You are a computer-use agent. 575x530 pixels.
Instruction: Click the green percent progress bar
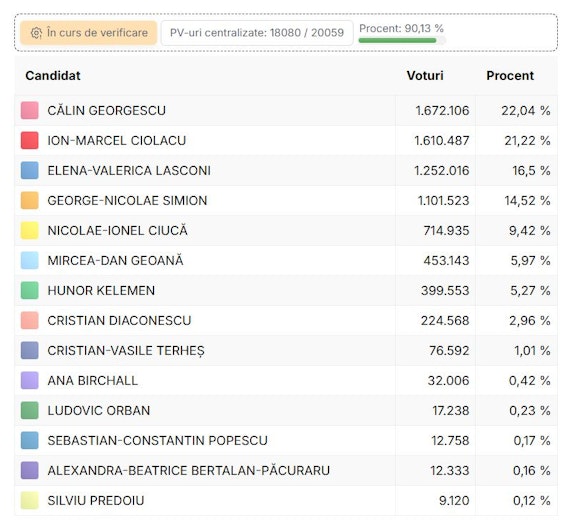click(402, 40)
